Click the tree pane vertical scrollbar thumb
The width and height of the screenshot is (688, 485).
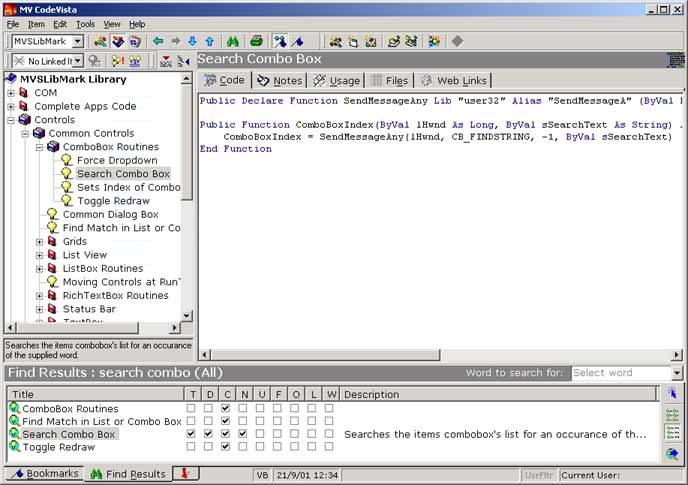click(x=186, y=143)
